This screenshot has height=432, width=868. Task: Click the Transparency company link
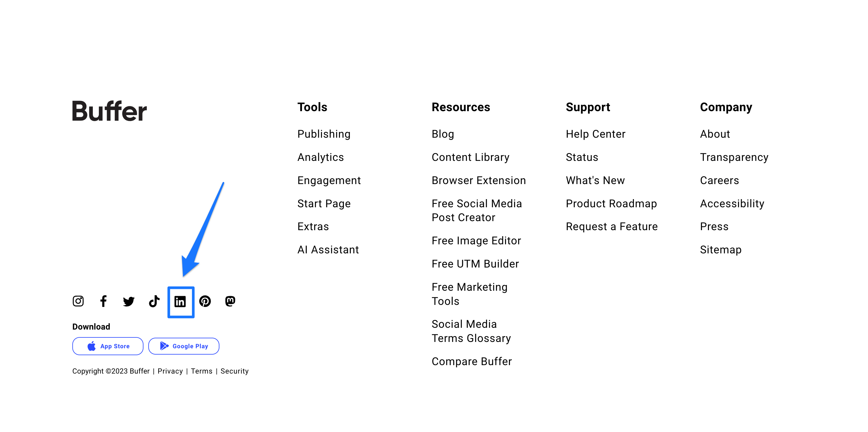pyautogui.click(x=734, y=157)
